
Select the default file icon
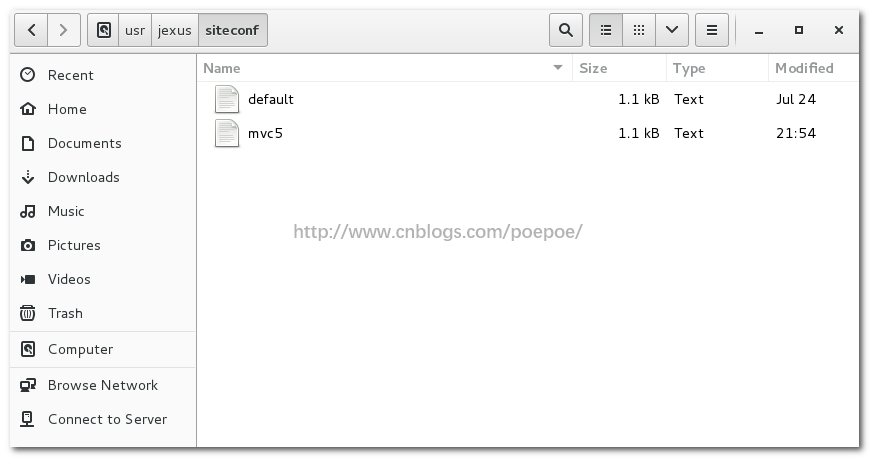click(227, 99)
